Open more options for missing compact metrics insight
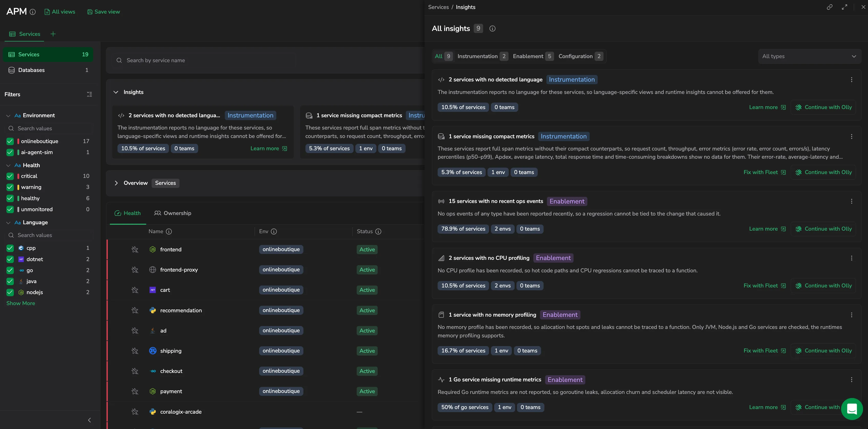868x429 pixels. (852, 136)
